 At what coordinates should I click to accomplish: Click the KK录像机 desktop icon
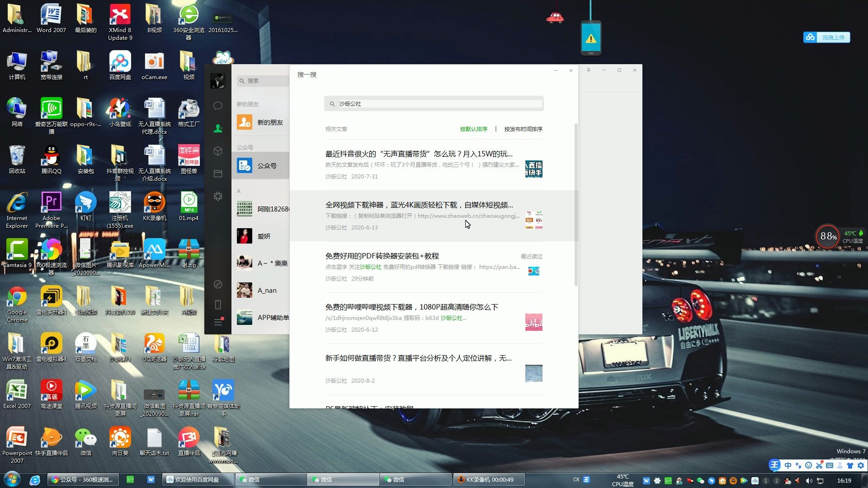[154, 207]
